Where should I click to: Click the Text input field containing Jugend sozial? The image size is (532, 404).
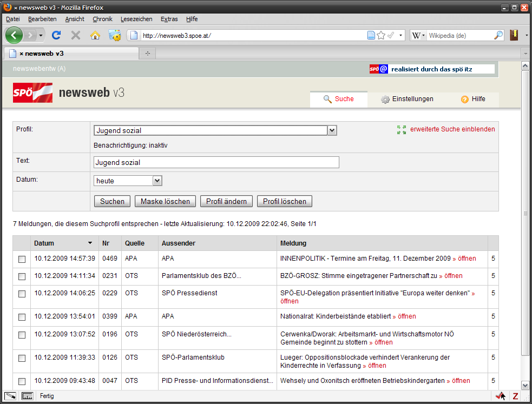coord(216,162)
